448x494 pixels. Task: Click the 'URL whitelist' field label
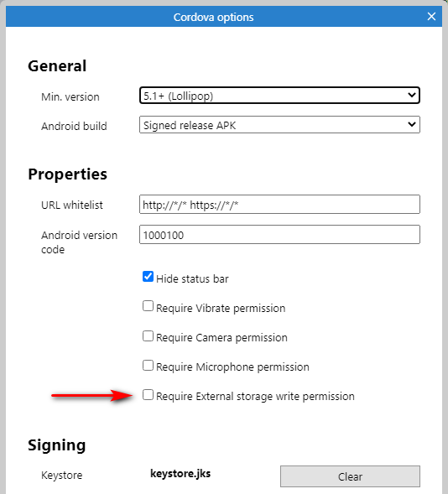72,205
